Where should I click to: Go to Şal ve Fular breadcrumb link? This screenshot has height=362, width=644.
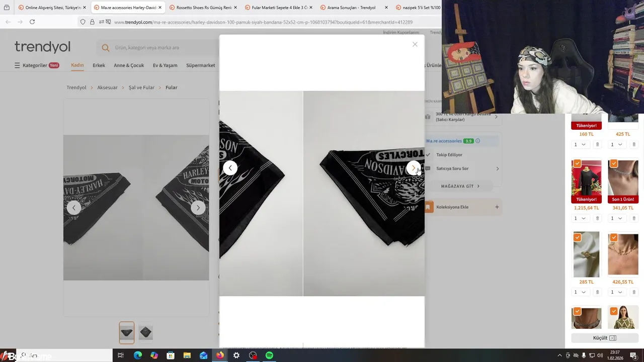[141, 87]
